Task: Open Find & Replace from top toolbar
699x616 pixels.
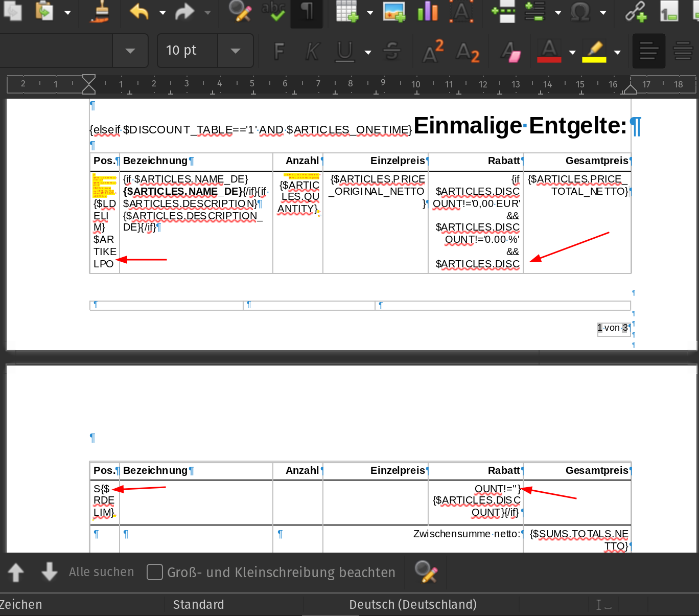Action: [x=240, y=12]
